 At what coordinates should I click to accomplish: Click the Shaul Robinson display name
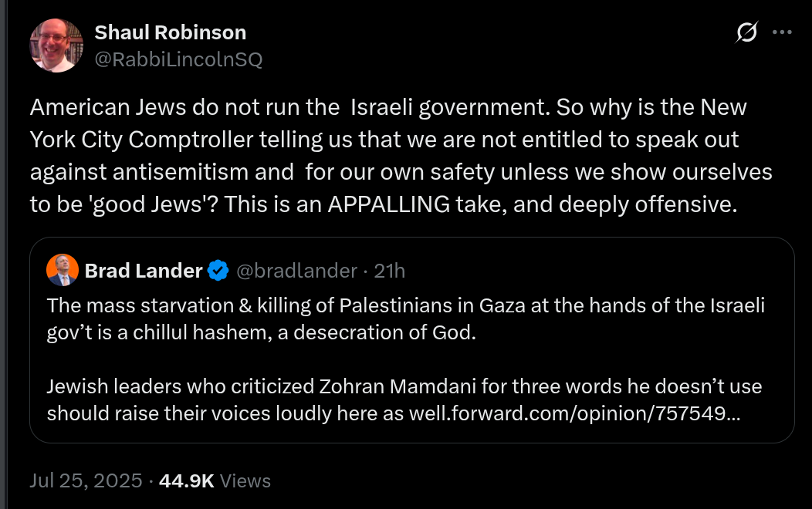pos(170,32)
